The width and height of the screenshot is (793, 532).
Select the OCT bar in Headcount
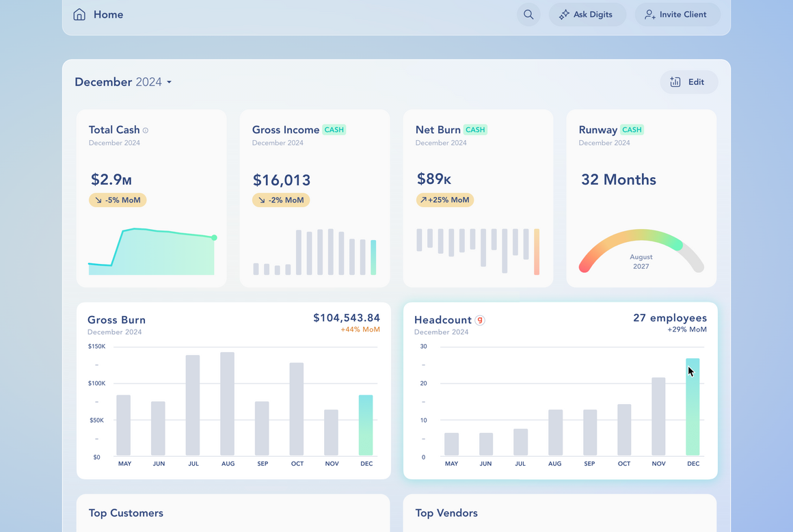click(624, 430)
